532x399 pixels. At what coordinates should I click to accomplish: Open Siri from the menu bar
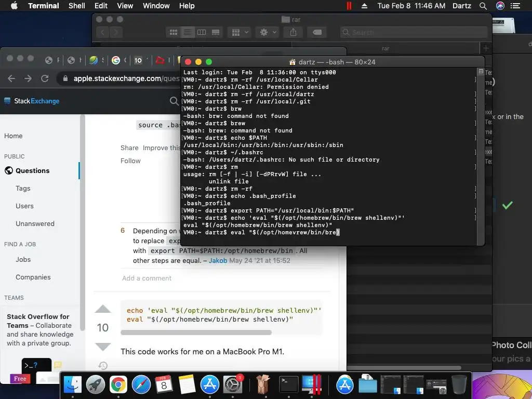(x=500, y=6)
